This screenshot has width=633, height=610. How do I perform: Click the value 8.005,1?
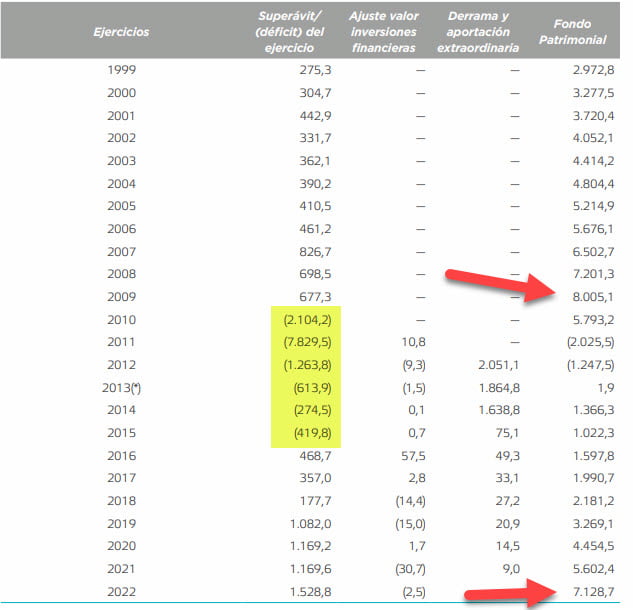[x=593, y=297]
